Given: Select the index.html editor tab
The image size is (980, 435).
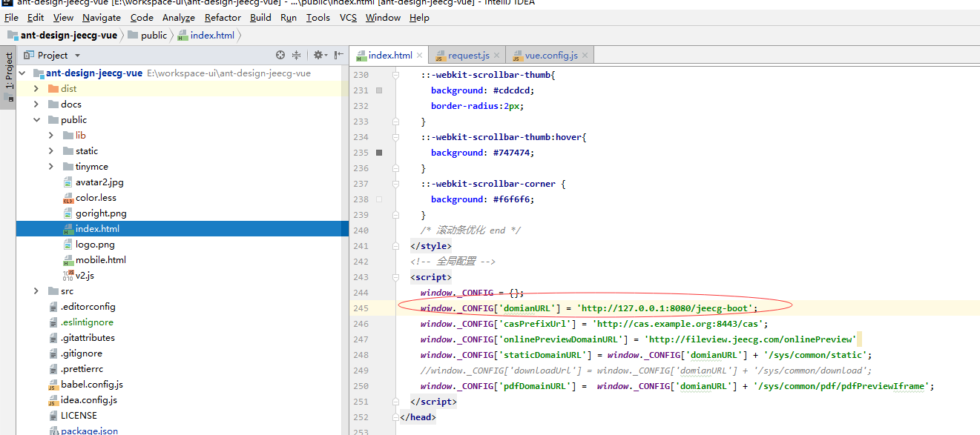Looking at the screenshot, I should point(390,56).
